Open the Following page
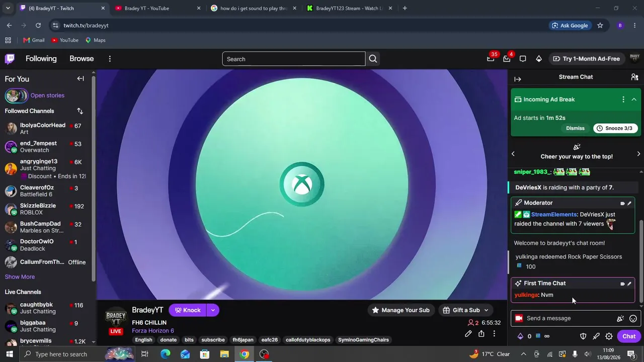The height and width of the screenshot is (362, 644). point(41,59)
